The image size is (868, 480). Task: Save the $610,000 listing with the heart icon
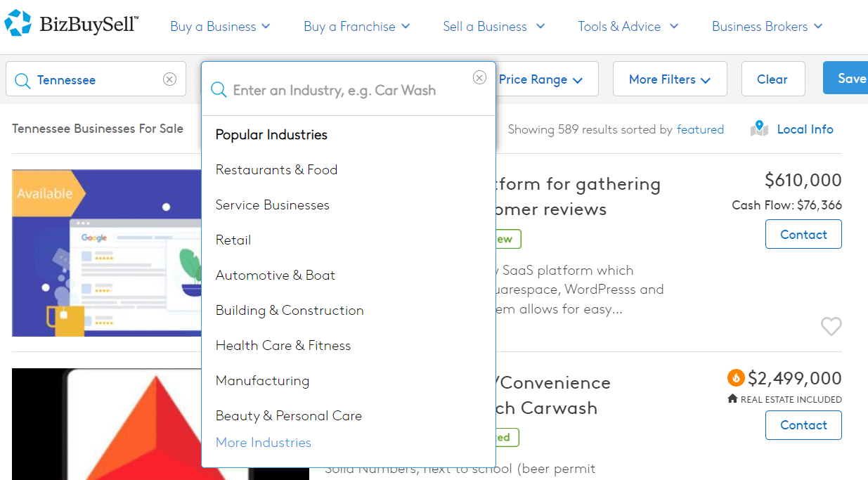tap(831, 326)
